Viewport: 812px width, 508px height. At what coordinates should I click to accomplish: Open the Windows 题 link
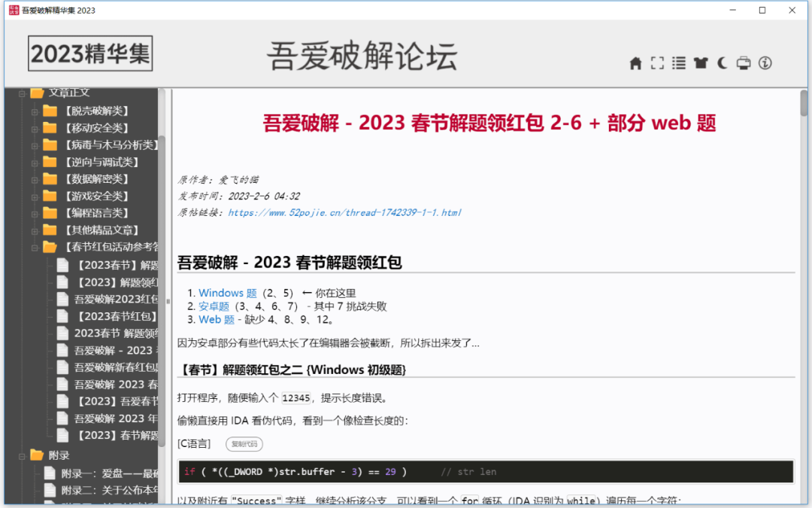coord(227,293)
